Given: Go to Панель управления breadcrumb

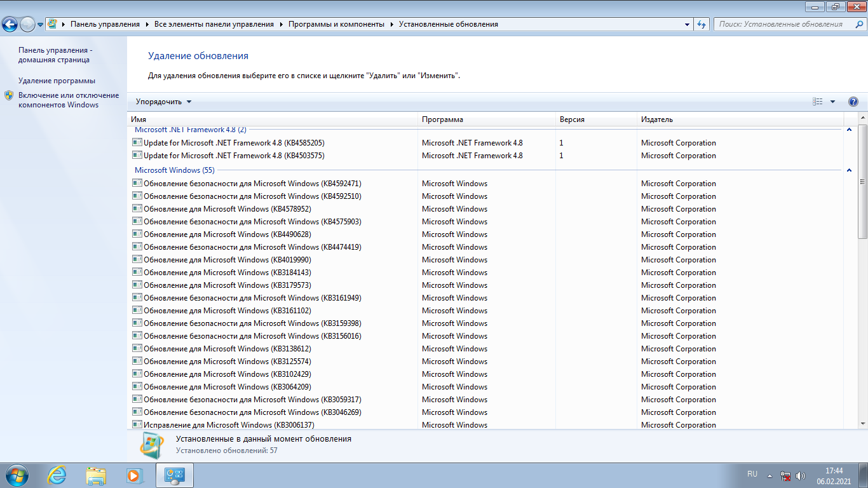Looking at the screenshot, I should click(105, 24).
